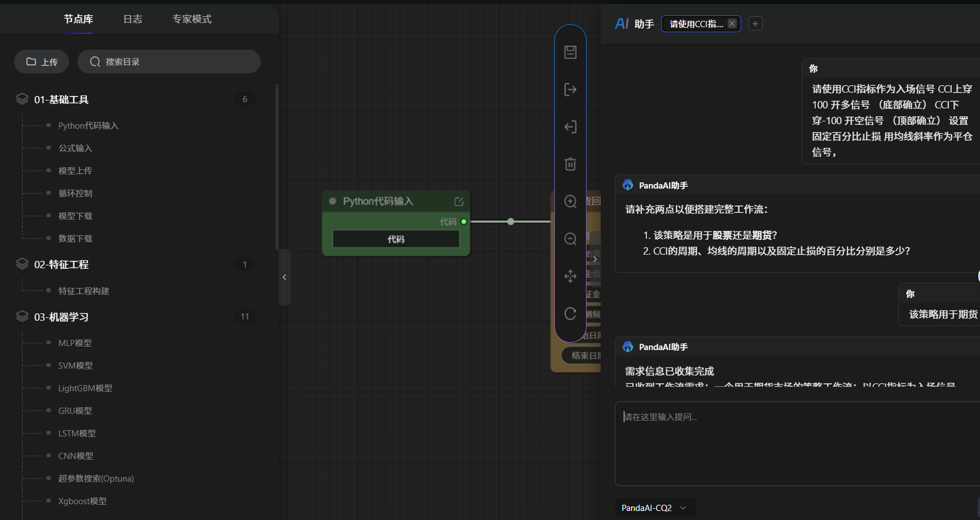
Task: Focus the 请在这里输入提问 chat input
Action: pos(797,443)
